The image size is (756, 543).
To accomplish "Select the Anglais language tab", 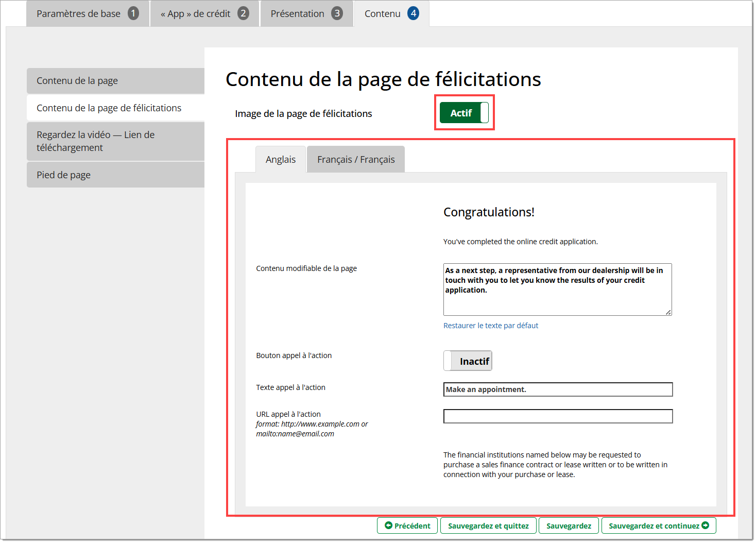I will pyautogui.click(x=281, y=160).
